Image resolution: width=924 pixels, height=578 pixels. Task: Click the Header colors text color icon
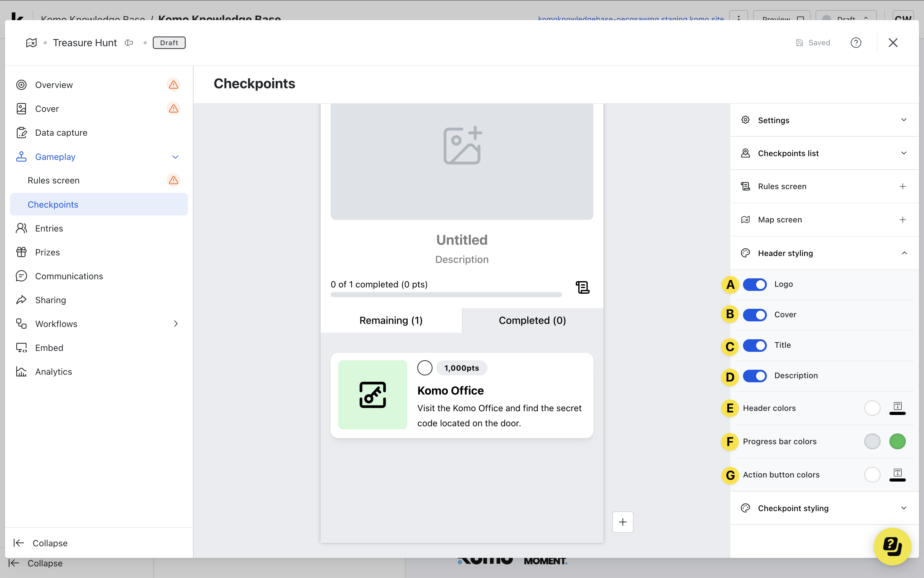(897, 408)
